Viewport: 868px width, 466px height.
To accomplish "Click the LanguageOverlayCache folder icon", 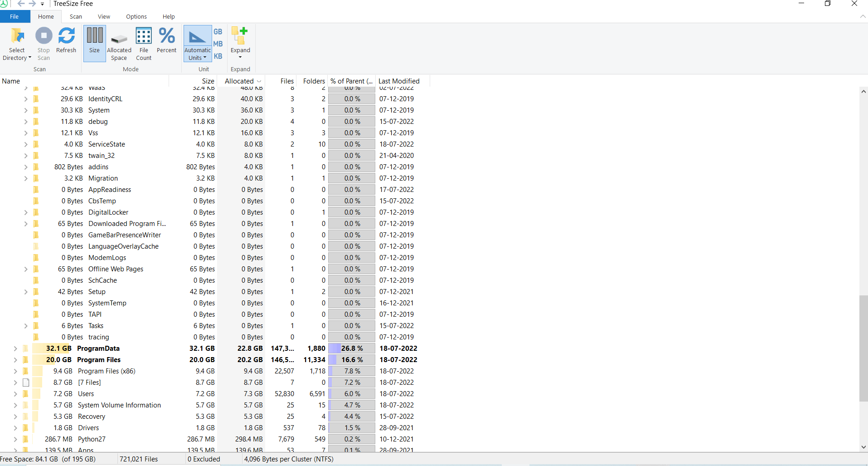I will (36, 246).
